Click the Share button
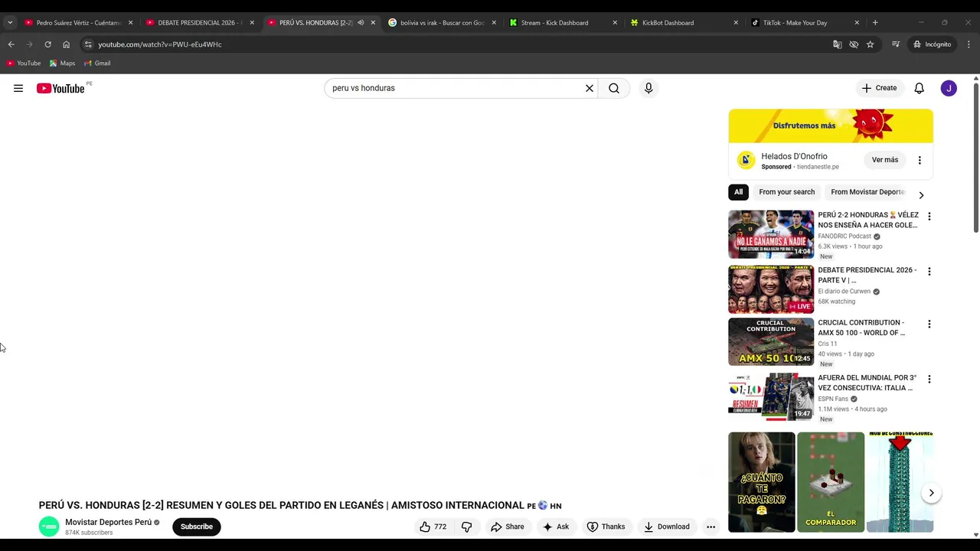Screen dimensions: 980x551 tap(508, 527)
